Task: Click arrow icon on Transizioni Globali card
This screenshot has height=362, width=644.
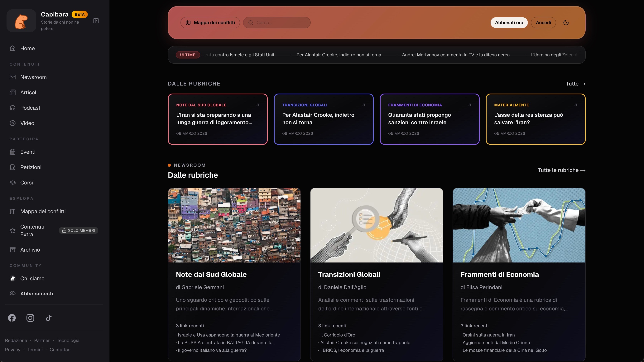Action: (x=363, y=105)
